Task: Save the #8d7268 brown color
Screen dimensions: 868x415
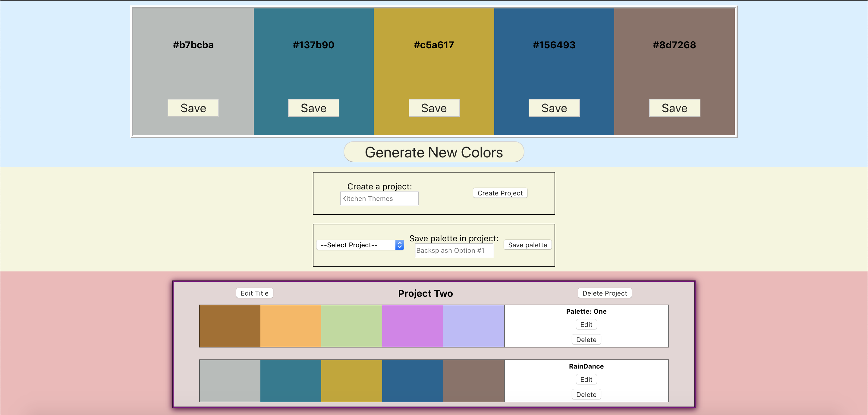Action: (674, 108)
